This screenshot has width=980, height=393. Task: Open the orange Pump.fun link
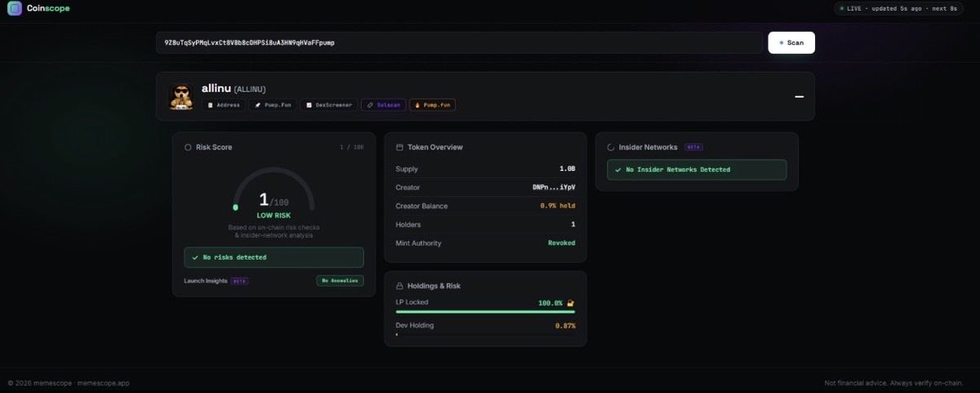tap(433, 105)
